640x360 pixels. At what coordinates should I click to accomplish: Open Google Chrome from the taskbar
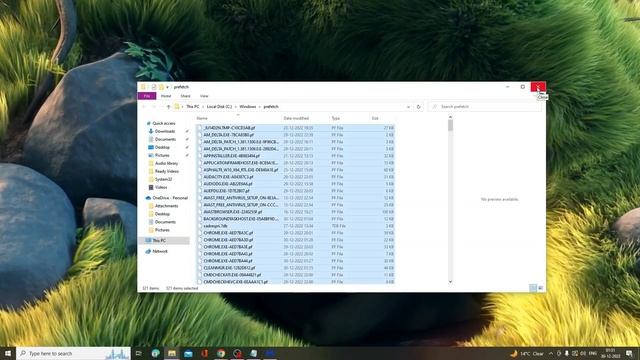221,353
